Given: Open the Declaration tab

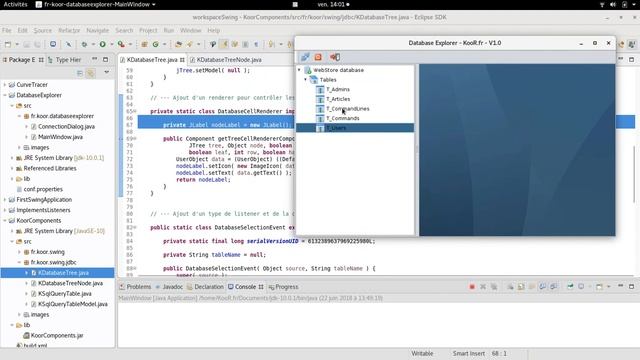Looking at the screenshot, I should point(205,287).
